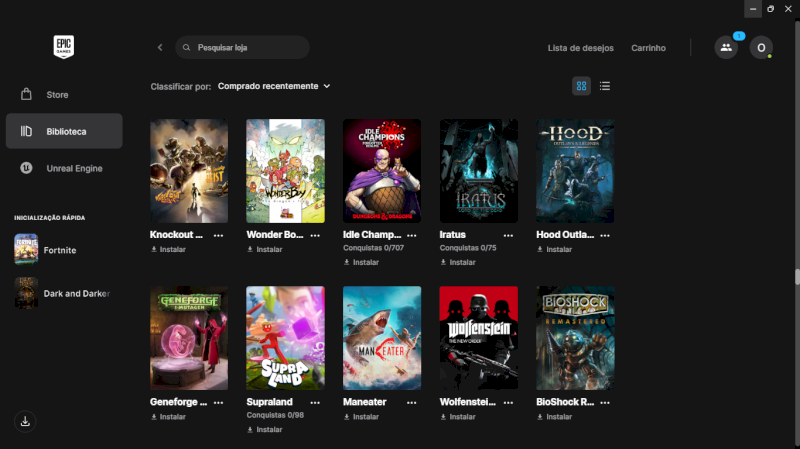Open the Wolfenstein cover art
Image resolution: width=800 pixels, height=449 pixels.
pos(479,338)
